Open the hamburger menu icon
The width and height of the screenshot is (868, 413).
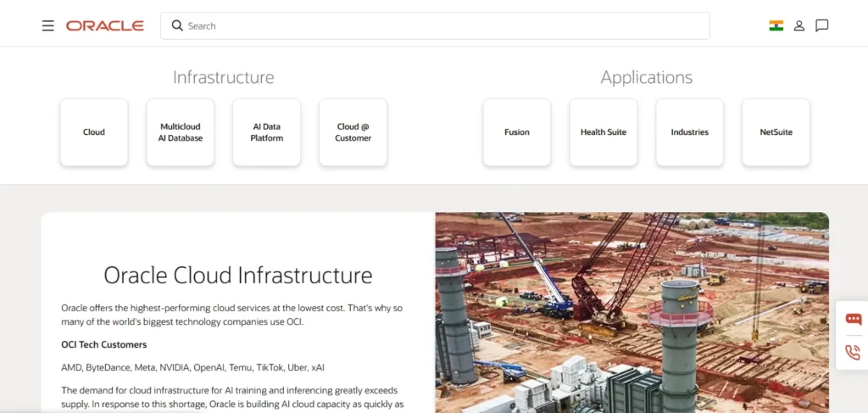click(x=48, y=26)
